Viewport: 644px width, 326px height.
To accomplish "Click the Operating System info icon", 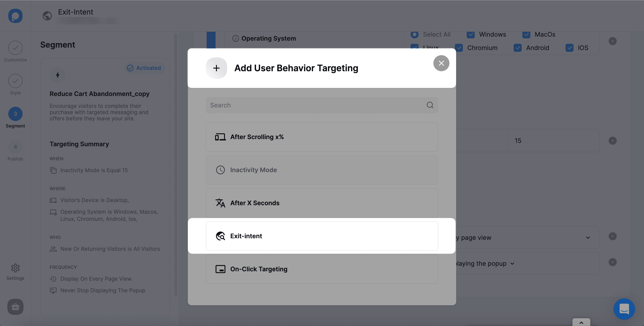I will point(235,38).
